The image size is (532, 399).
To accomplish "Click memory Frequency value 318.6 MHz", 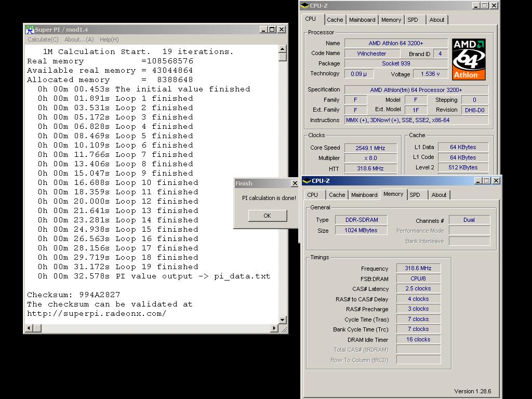I will click(418, 268).
